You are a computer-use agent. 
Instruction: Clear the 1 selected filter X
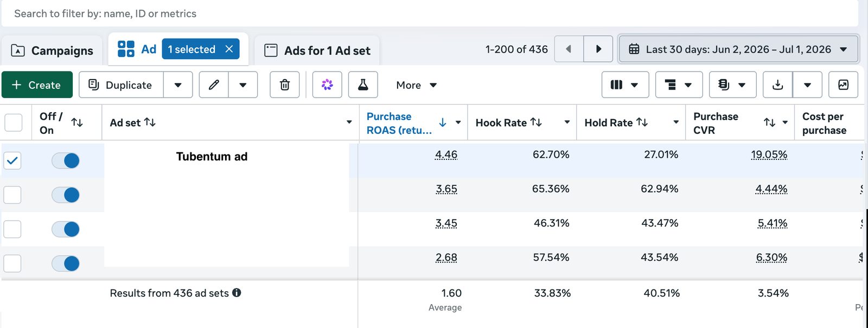pyautogui.click(x=229, y=49)
